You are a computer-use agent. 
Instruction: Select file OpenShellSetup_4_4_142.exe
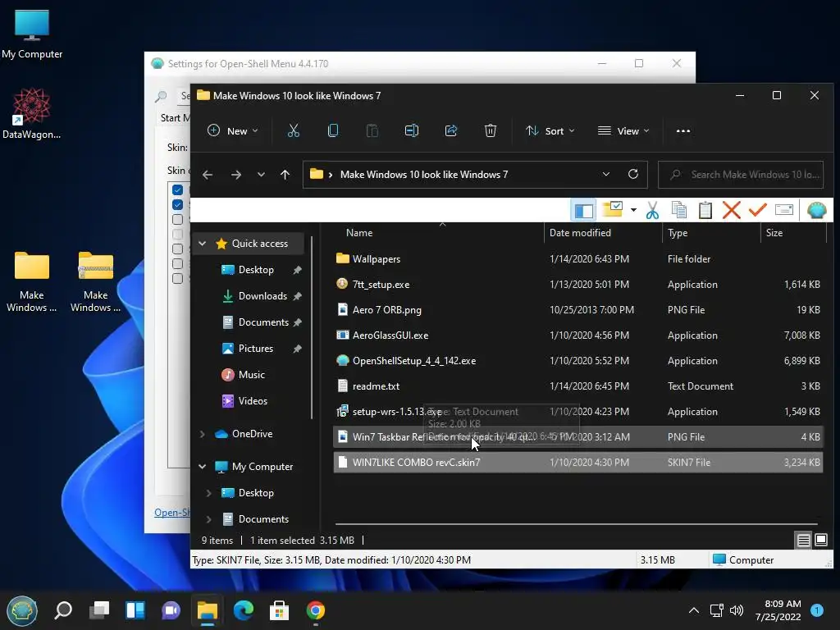point(577,361)
